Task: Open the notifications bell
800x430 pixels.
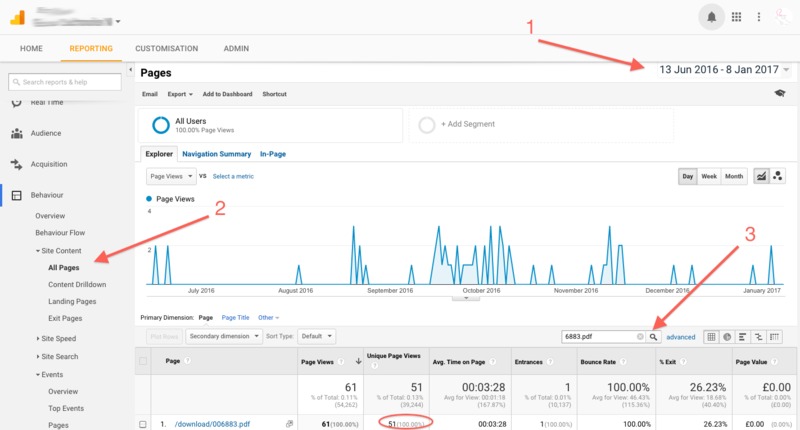Action: click(x=712, y=17)
